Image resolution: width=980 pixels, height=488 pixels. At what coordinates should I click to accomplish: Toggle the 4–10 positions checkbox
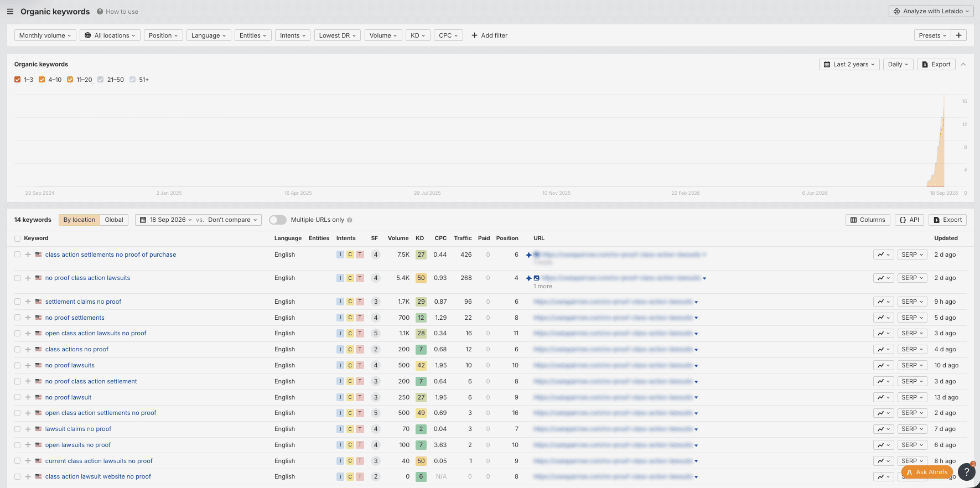click(42, 80)
